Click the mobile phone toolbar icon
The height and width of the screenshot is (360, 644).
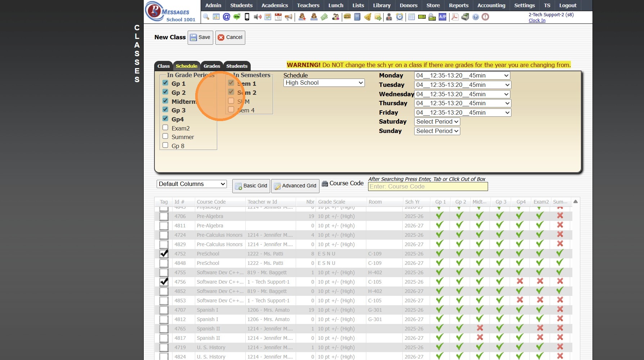click(x=247, y=17)
